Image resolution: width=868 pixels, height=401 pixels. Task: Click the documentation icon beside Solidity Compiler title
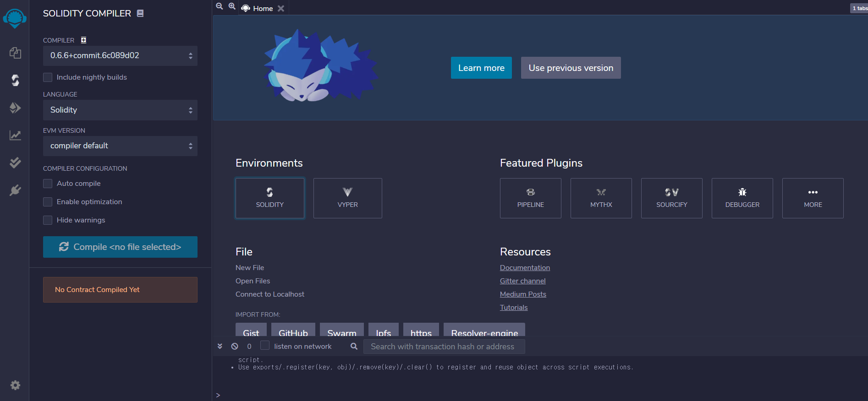(140, 13)
